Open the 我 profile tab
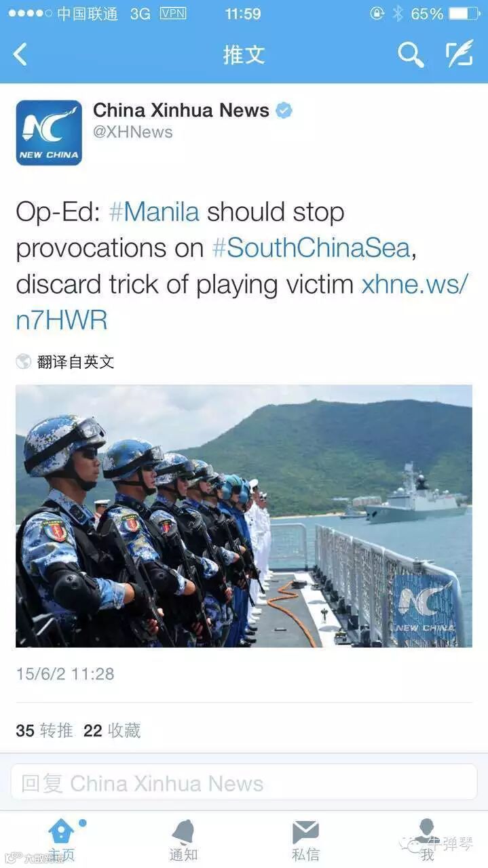488x868 pixels. point(427,840)
